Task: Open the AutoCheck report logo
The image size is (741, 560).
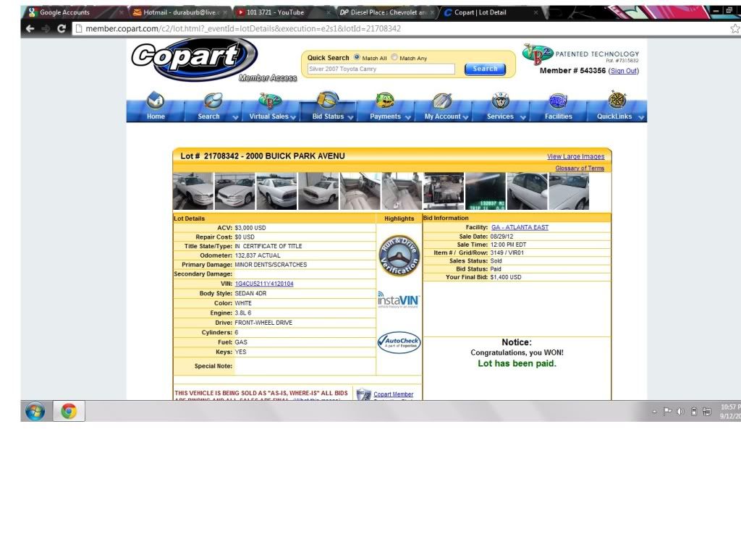Action: point(399,342)
